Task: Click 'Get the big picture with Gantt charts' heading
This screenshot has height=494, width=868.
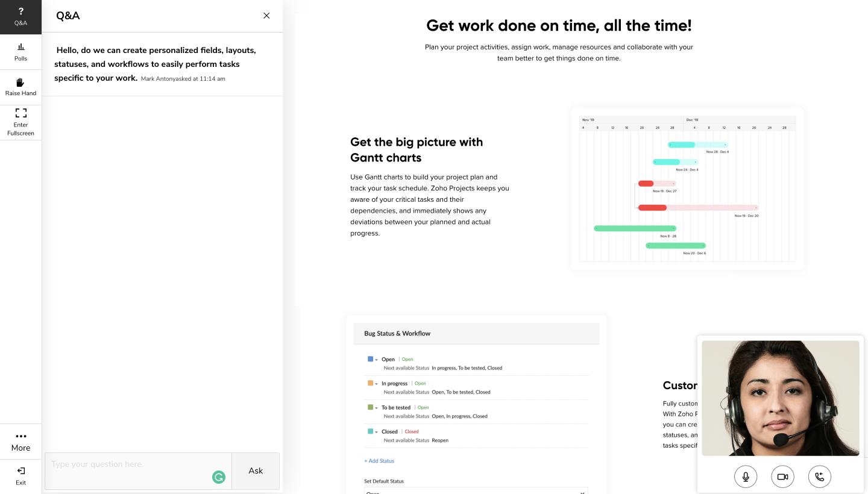Action: pos(417,150)
